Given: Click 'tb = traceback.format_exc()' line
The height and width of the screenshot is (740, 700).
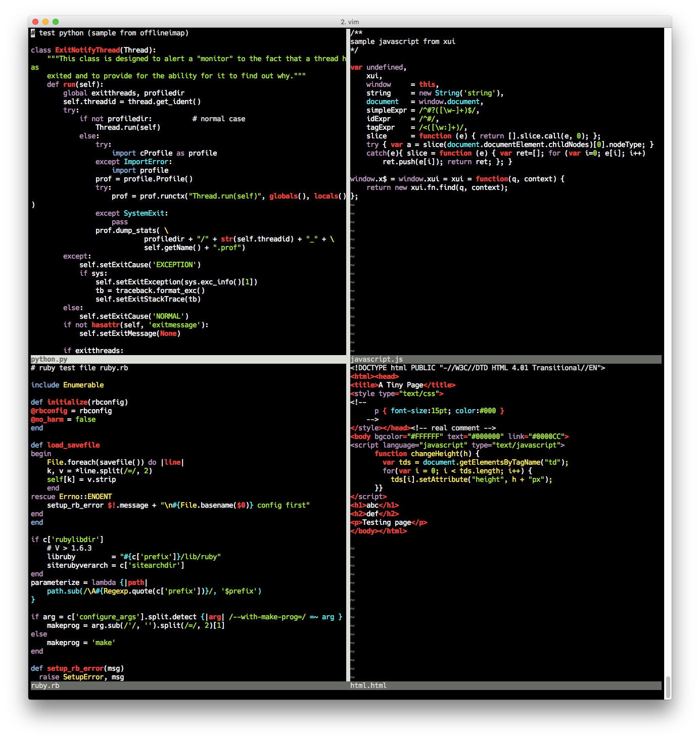Looking at the screenshot, I should (150, 290).
